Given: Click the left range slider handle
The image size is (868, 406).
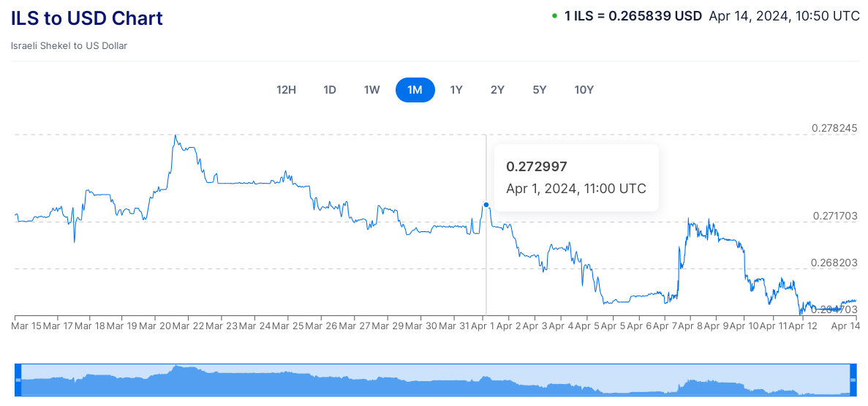Looking at the screenshot, I should coord(18,380).
